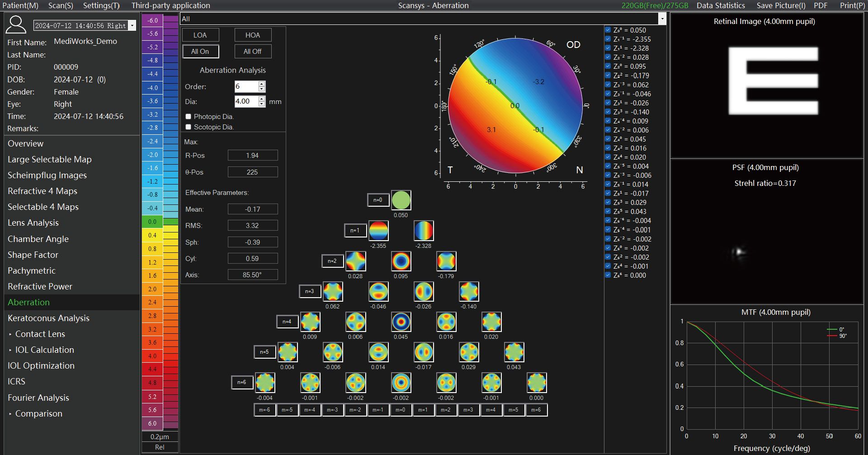Click the green 0.0 color scale swatch
This screenshot has width=868, height=455.
click(x=152, y=222)
